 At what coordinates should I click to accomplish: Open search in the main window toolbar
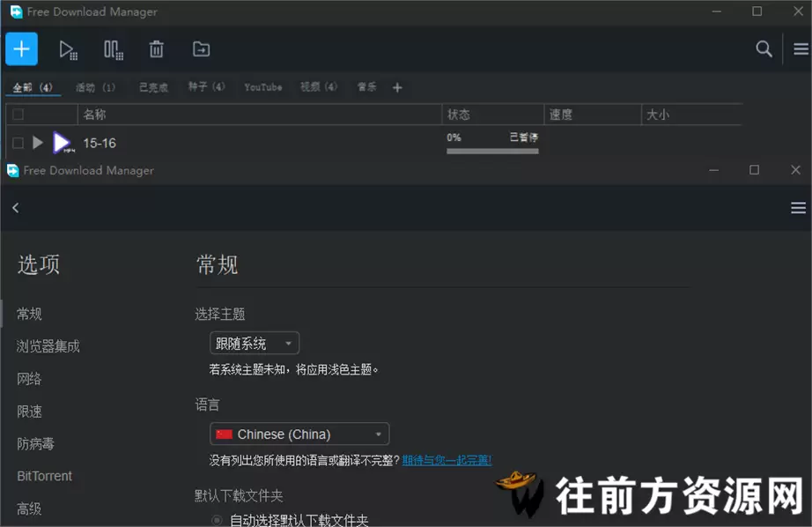764,49
